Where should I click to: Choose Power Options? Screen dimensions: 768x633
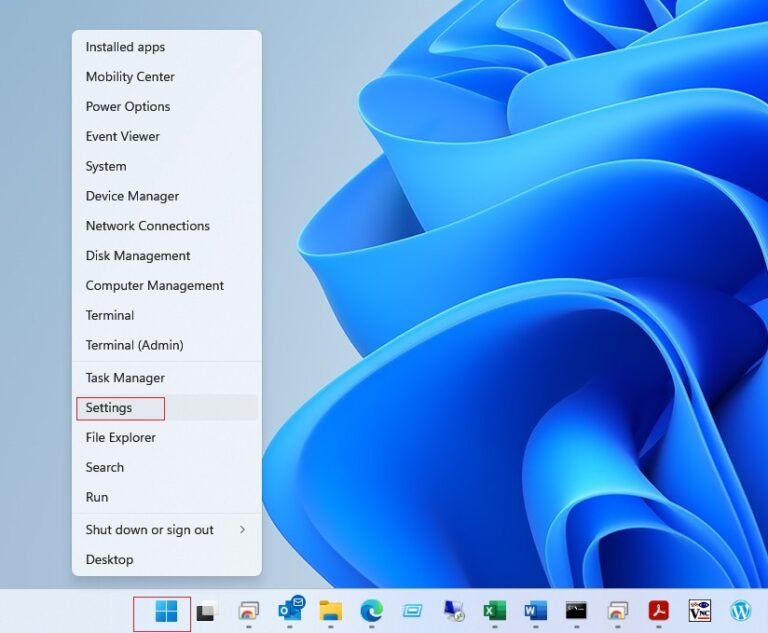click(167, 107)
